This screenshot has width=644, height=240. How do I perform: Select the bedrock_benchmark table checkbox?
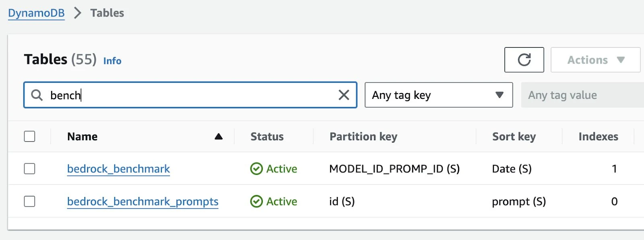[29, 168]
